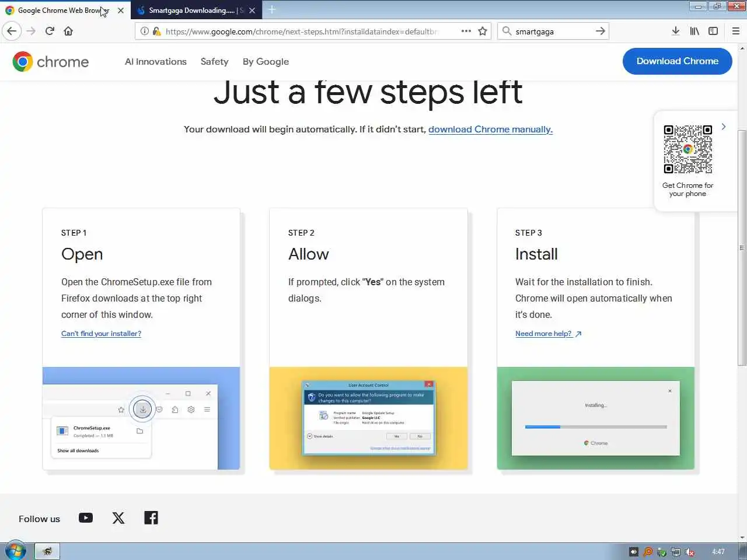The width and height of the screenshot is (747, 560).
Task: Click the pinned taskbar application button
Action: [47, 551]
